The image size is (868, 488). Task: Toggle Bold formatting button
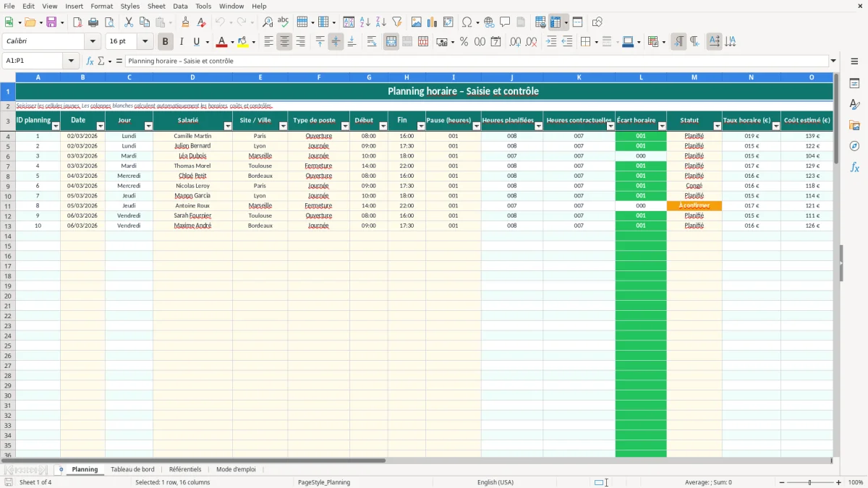(166, 42)
